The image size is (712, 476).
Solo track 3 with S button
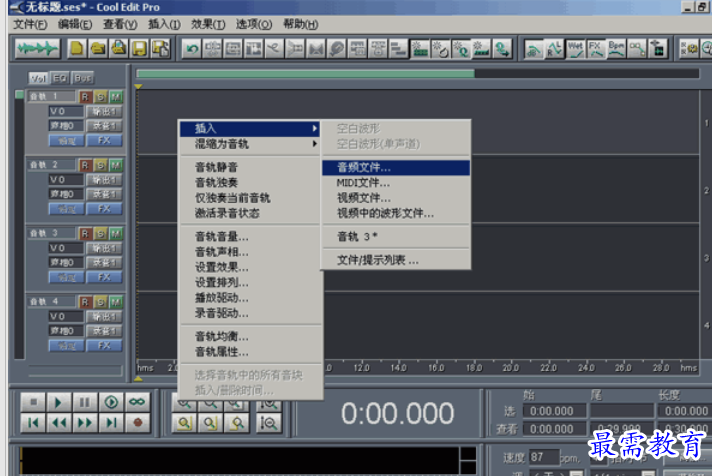[x=100, y=233]
